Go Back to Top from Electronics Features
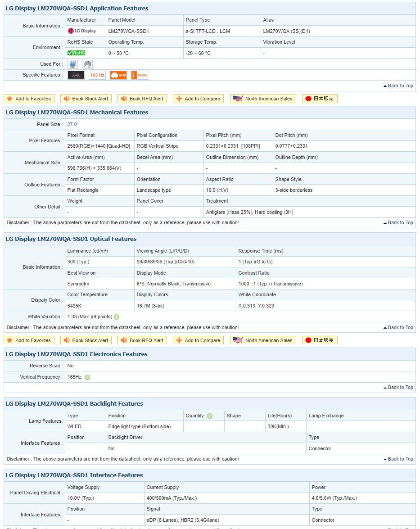This screenshot has height=529, width=420. tap(398, 388)
